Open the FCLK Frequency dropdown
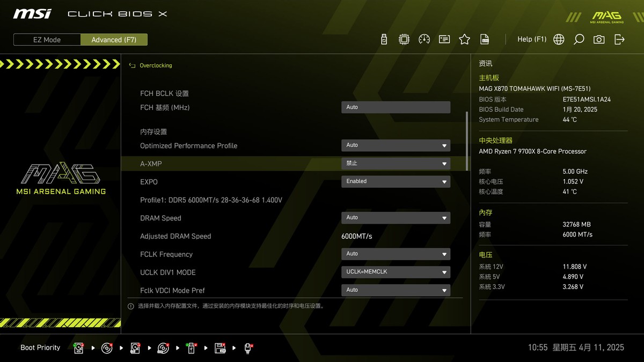Screen dimensions: 644x362 coord(396,254)
